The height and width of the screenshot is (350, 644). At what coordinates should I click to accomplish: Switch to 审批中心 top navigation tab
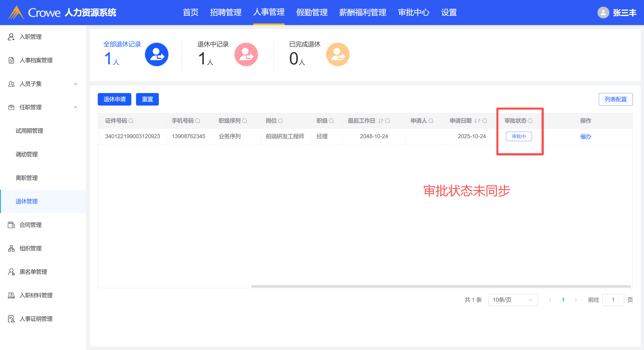coord(414,13)
